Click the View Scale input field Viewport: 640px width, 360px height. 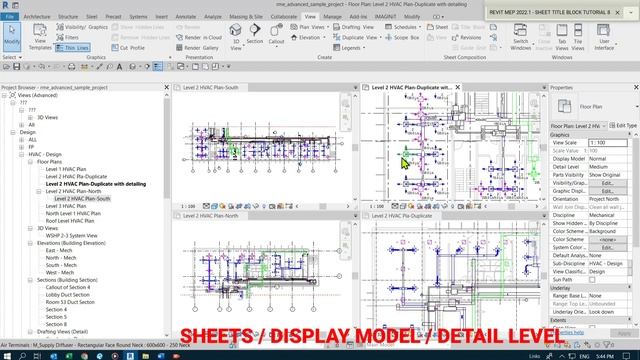(x=608, y=142)
